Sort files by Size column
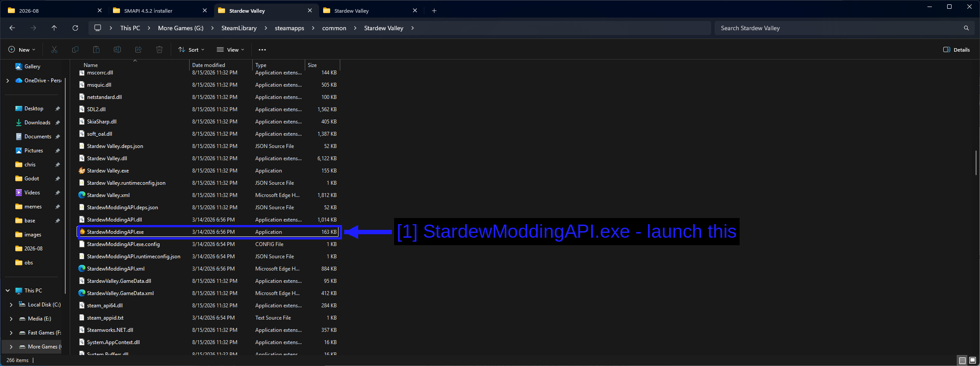Screen dimensions: 980x366 point(322,65)
